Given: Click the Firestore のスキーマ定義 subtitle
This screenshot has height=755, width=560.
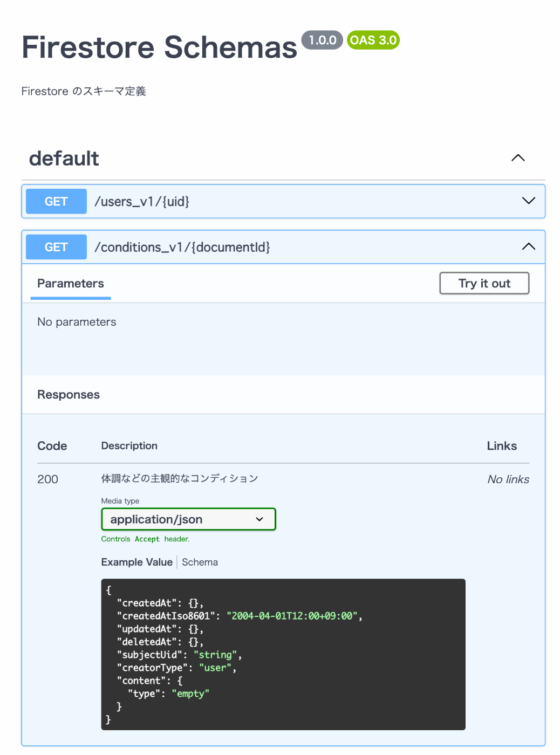Looking at the screenshot, I should (x=84, y=91).
